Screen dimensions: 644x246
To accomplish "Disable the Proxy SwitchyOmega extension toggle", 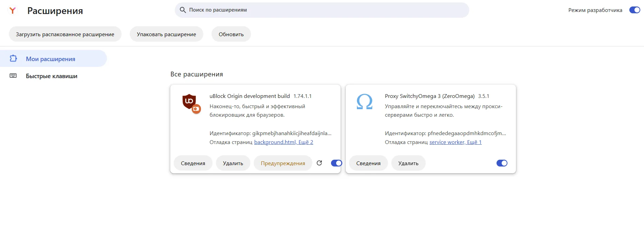I will click(502, 163).
